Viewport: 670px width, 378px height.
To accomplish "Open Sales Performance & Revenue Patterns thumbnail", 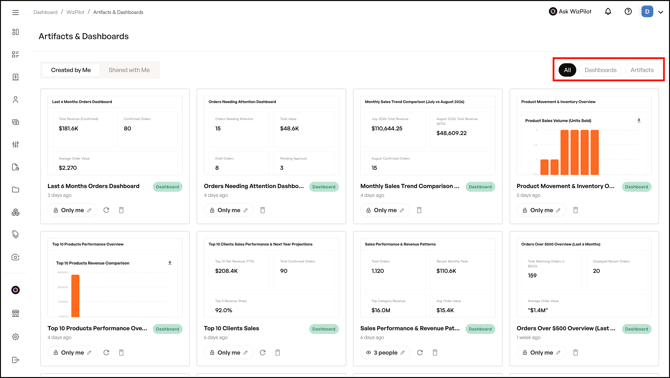I will click(427, 278).
